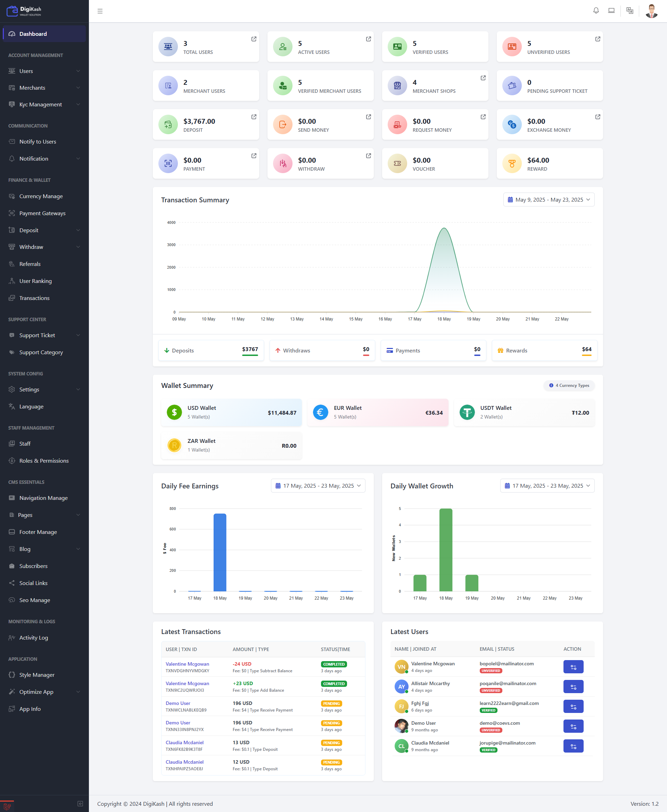Open the external link icon on Total Users card
Image resolution: width=667 pixels, height=812 pixels.
point(254,39)
